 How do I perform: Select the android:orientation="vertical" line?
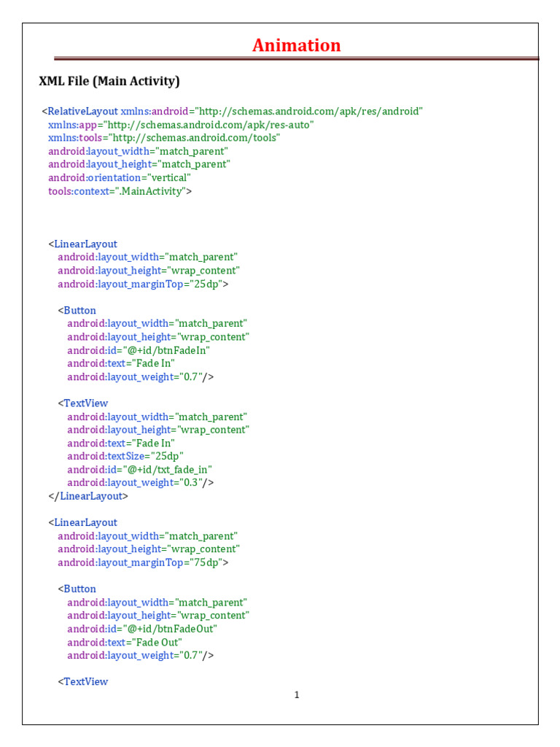tap(119, 178)
